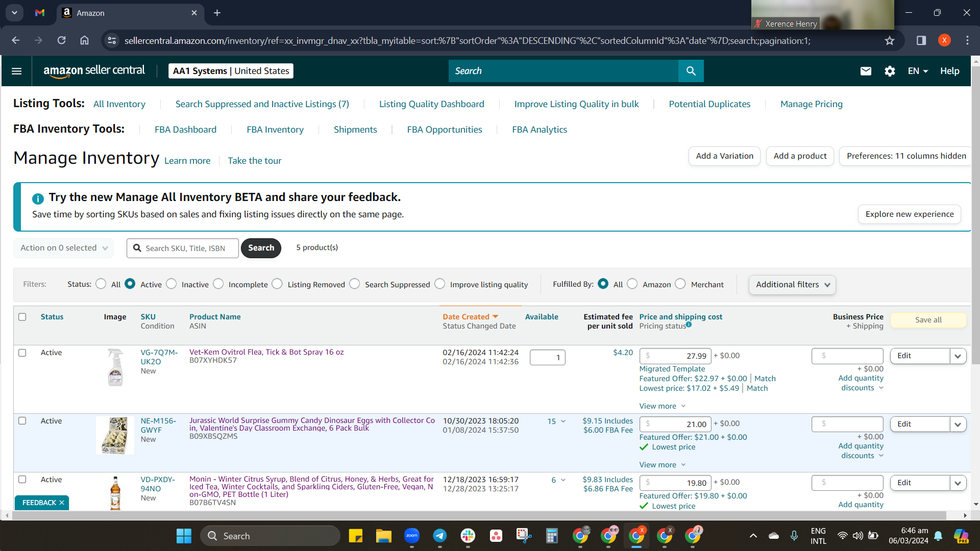Screen dimensions: 980x551
Task: Expand View more under Jurassic World pricing
Action: pyautogui.click(x=663, y=465)
